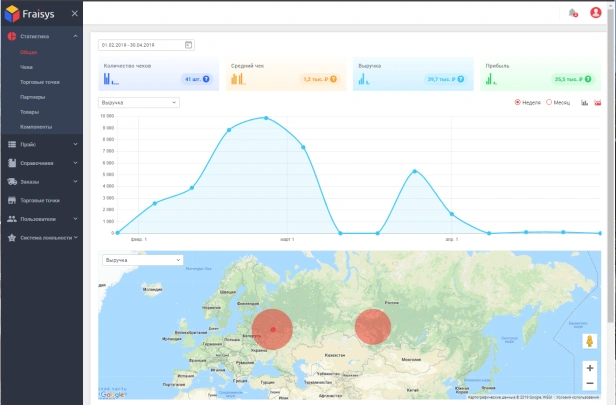Open Чеки in the statistics menu
This screenshot has height=405, width=616.
(26, 66)
